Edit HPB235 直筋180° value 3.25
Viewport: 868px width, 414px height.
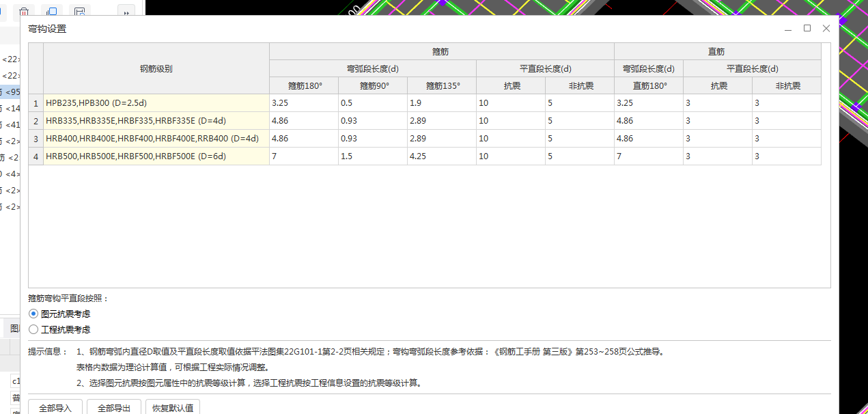[x=649, y=103]
